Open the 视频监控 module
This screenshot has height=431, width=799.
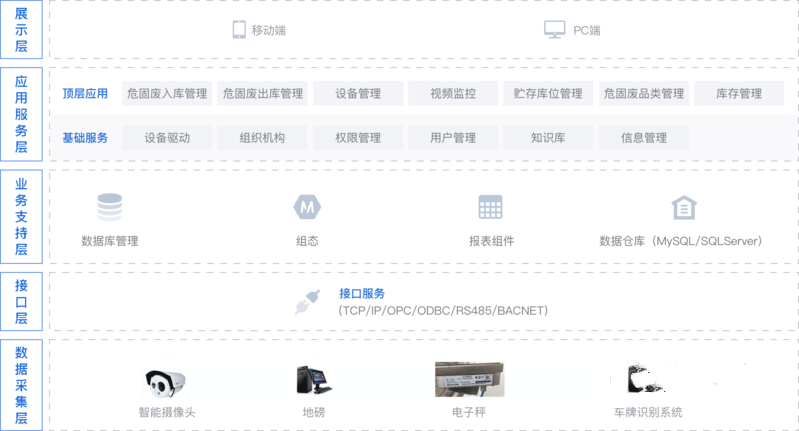coord(453,94)
